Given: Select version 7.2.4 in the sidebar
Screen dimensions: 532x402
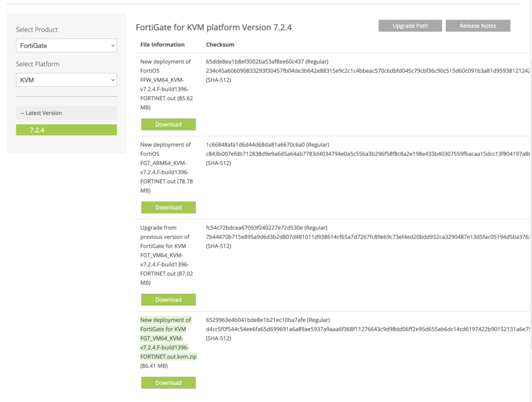Looking at the screenshot, I should pyautogui.click(x=66, y=129).
